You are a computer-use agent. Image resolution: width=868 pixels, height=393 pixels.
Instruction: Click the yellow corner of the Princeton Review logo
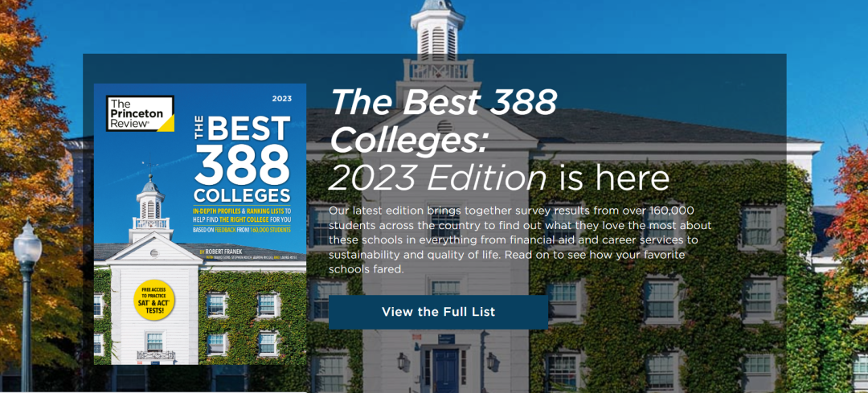[166, 124]
